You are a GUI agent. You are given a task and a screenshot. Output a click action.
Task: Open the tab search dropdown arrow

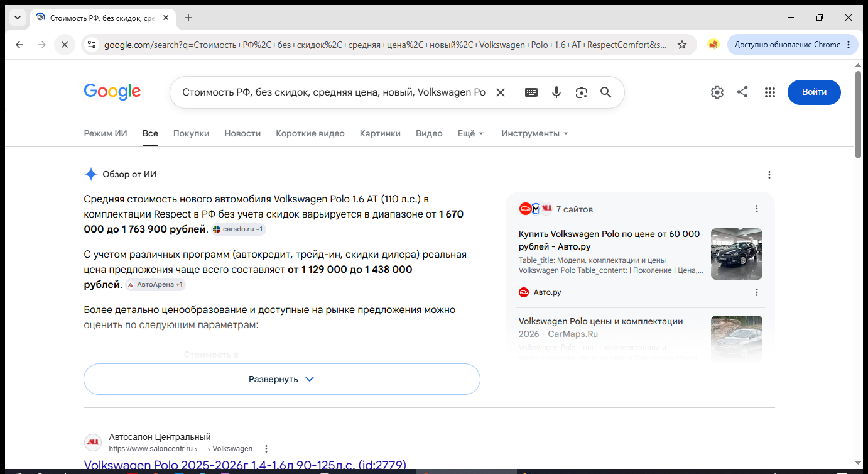point(17,18)
